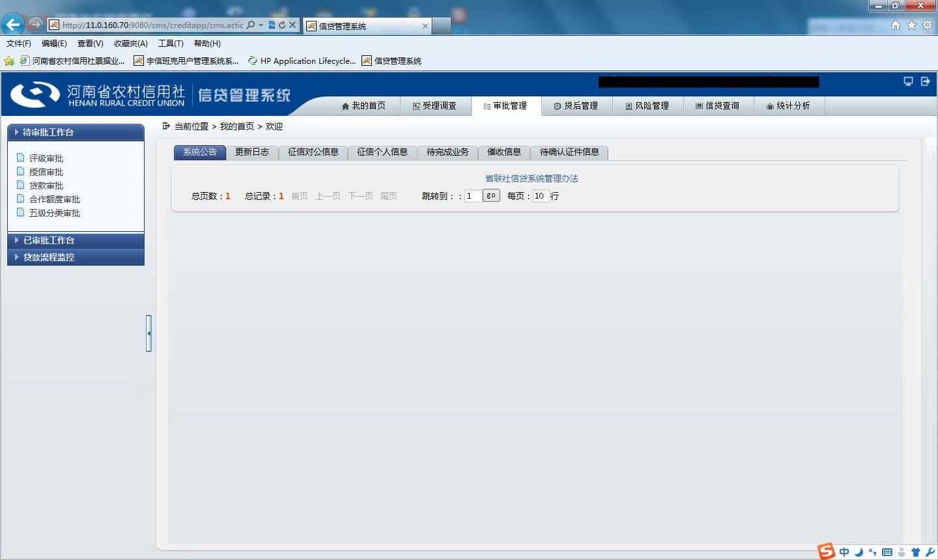Open 评级审批 in sidebar
The width and height of the screenshot is (938, 560).
tap(46, 158)
